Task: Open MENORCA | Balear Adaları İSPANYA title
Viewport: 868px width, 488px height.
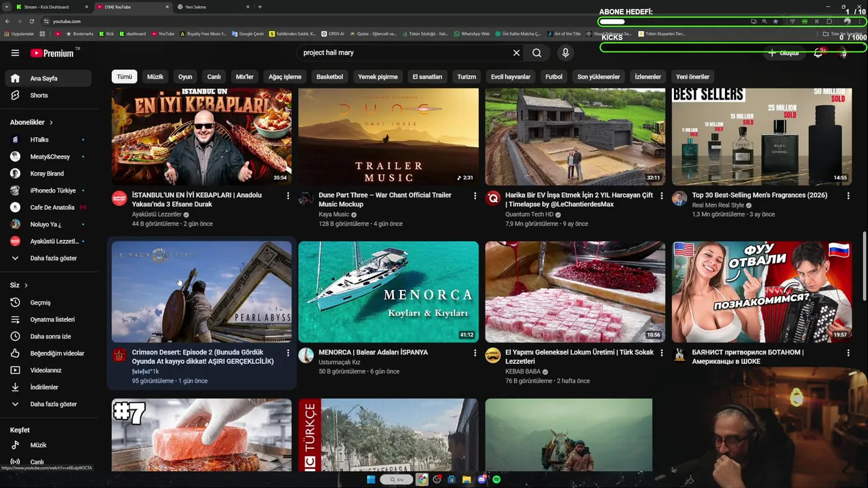Action: click(x=373, y=352)
